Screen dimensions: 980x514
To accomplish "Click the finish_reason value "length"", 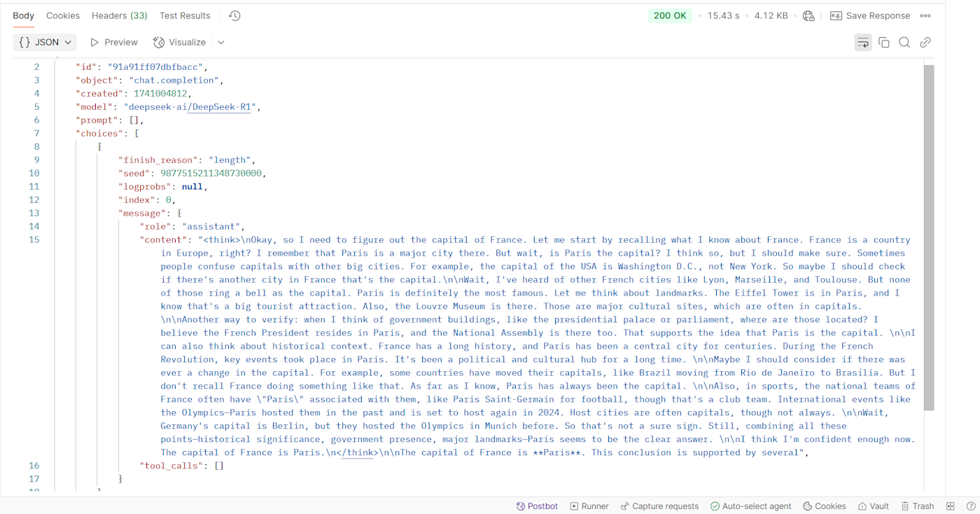I will click(230, 160).
